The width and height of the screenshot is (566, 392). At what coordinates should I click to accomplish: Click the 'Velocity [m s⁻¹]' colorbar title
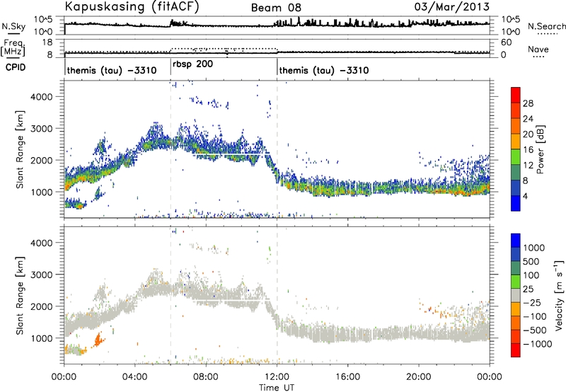(x=559, y=295)
